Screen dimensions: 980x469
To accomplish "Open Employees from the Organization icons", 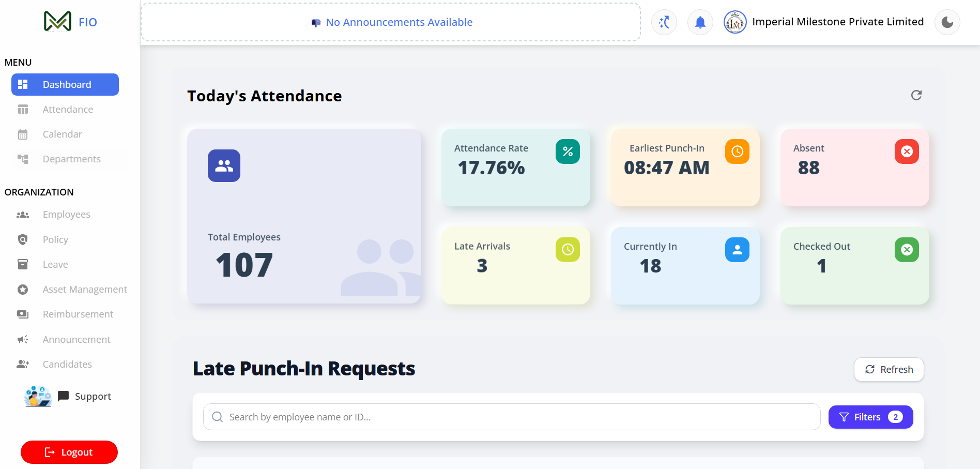I will (23, 214).
